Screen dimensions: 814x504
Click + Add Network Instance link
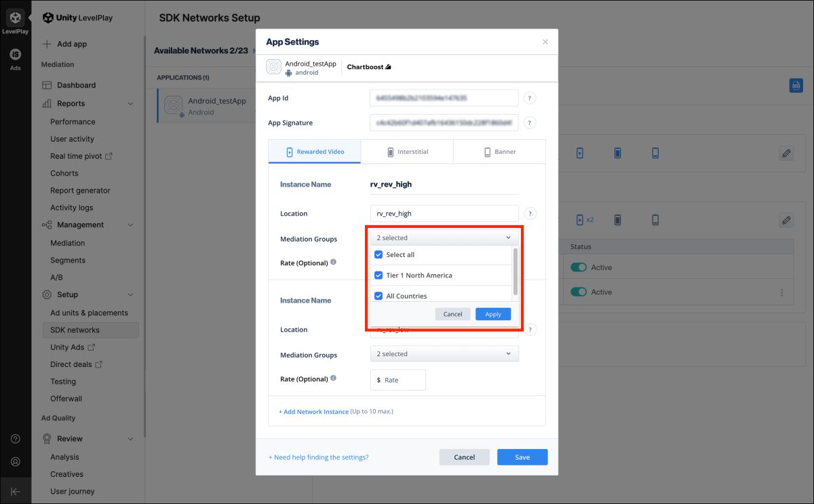[313, 412]
